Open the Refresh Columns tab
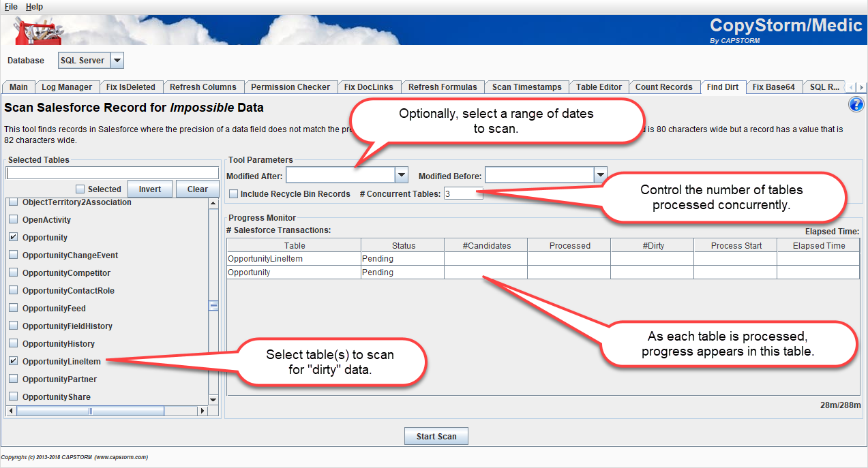This screenshot has width=868, height=468. pos(203,87)
